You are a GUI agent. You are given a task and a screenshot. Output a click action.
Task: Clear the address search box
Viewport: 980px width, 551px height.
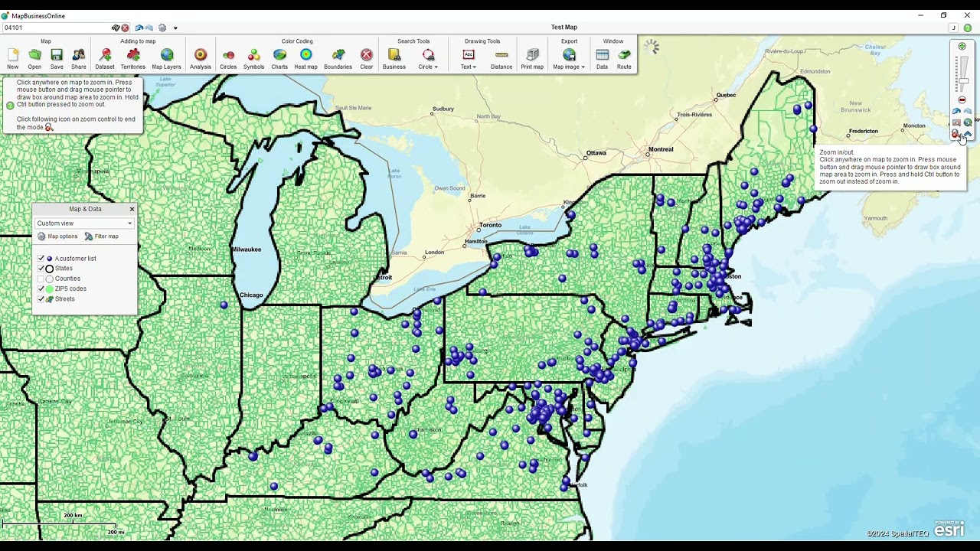click(x=125, y=28)
